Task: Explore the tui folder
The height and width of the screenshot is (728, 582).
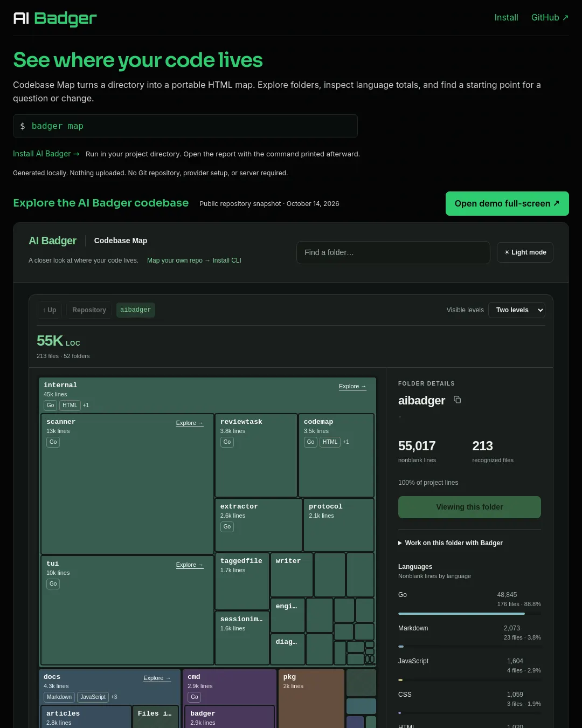Action: tap(190, 565)
